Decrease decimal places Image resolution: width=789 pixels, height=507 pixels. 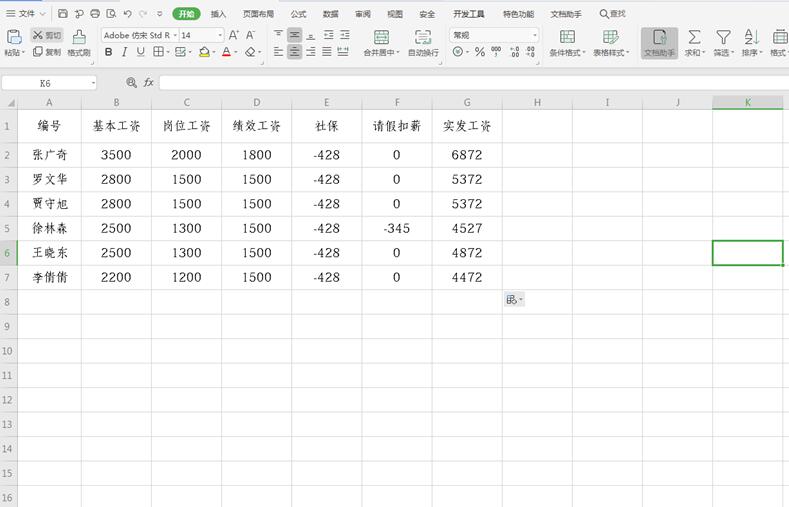(x=531, y=52)
